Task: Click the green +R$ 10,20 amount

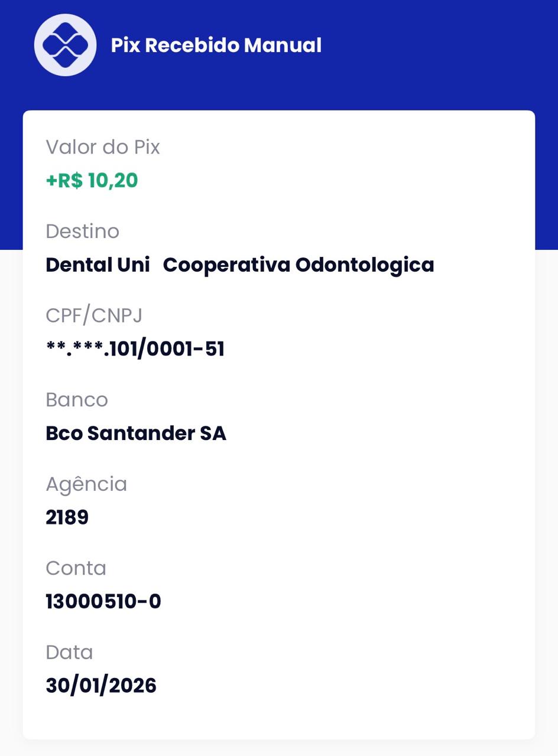Action: point(92,181)
